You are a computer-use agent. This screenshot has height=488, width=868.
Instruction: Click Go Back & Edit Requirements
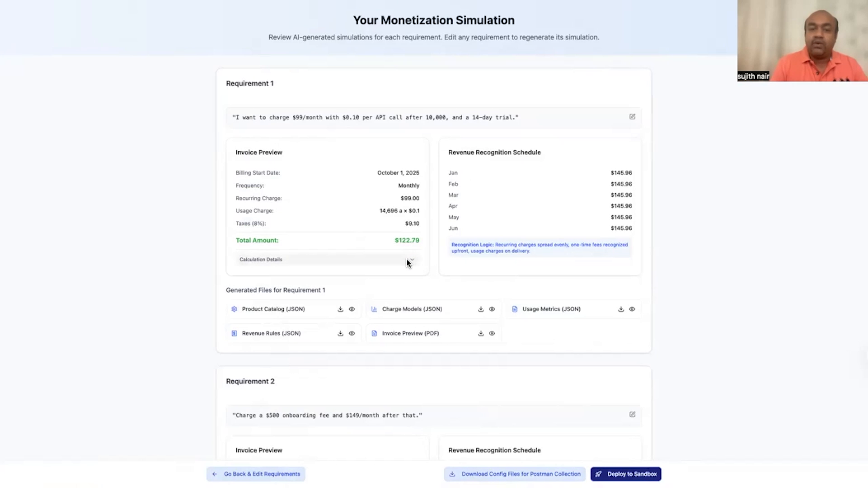click(x=255, y=474)
